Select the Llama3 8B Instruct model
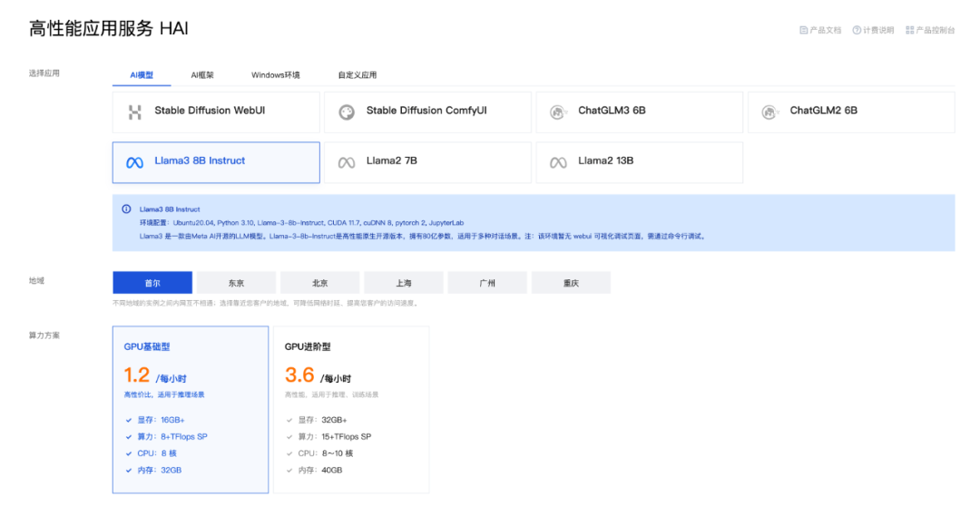 (x=216, y=162)
